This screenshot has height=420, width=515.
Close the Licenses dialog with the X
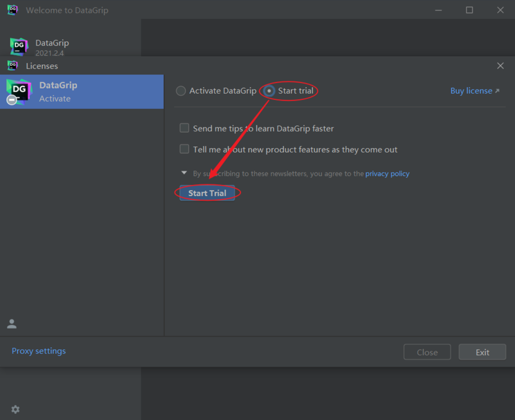click(x=500, y=66)
